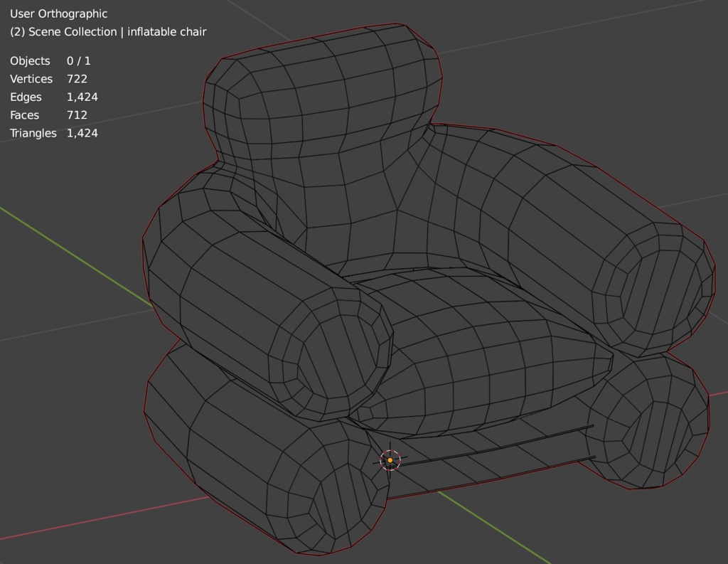Click the "Faces" statistics label

24,115
